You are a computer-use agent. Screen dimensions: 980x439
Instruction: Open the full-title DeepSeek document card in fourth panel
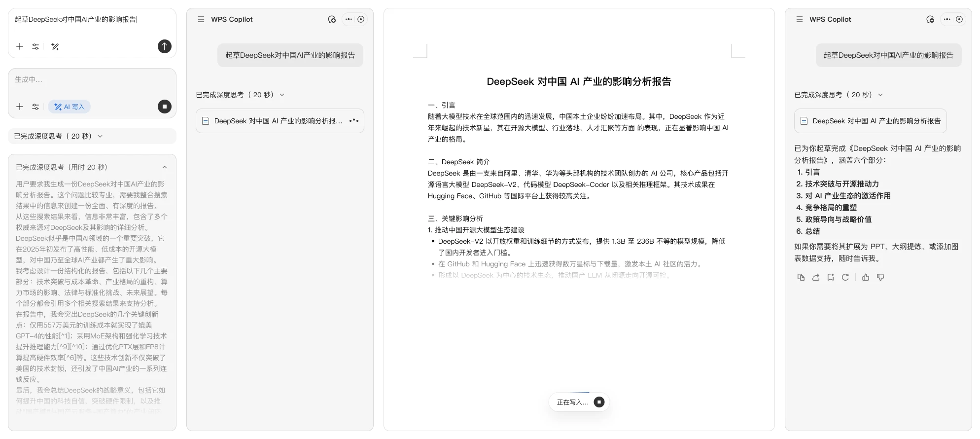tap(871, 121)
